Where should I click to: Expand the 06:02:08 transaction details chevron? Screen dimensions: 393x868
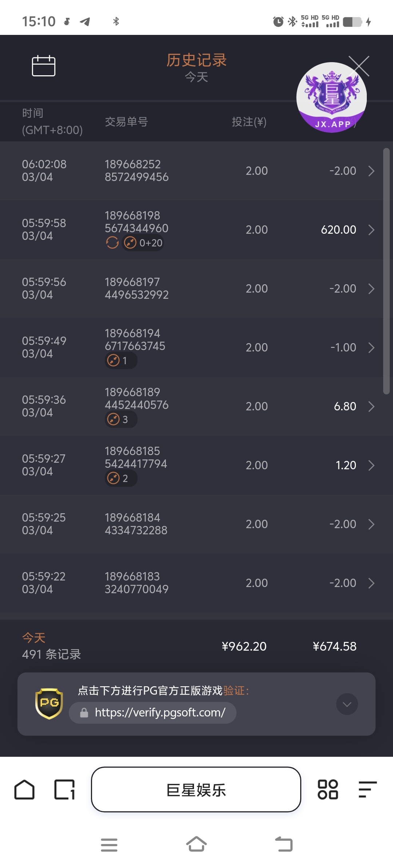click(x=371, y=171)
